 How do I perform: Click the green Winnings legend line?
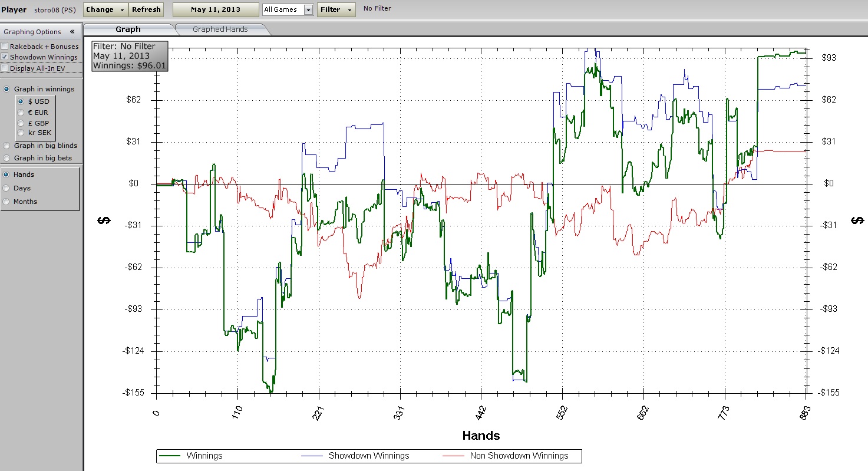tap(169, 456)
